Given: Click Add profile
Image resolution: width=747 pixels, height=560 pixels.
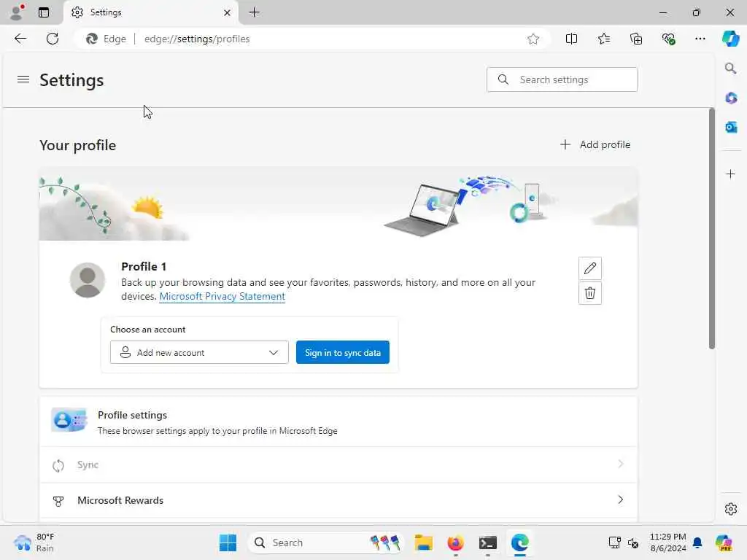Looking at the screenshot, I should [595, 145].
